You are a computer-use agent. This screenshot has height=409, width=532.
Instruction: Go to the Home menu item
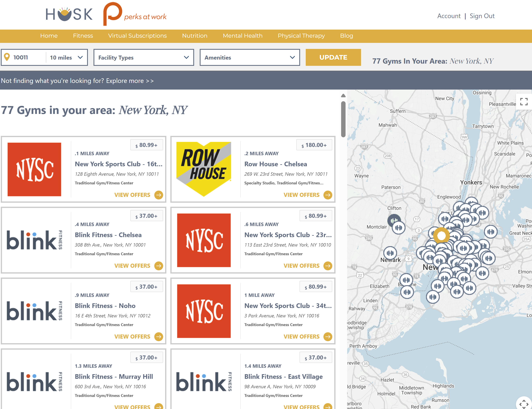coord(49,36)
